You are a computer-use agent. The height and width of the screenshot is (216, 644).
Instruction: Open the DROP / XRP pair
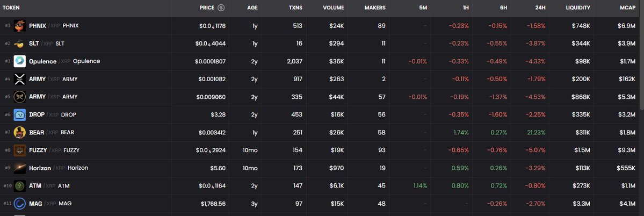(x=320, y=114)
